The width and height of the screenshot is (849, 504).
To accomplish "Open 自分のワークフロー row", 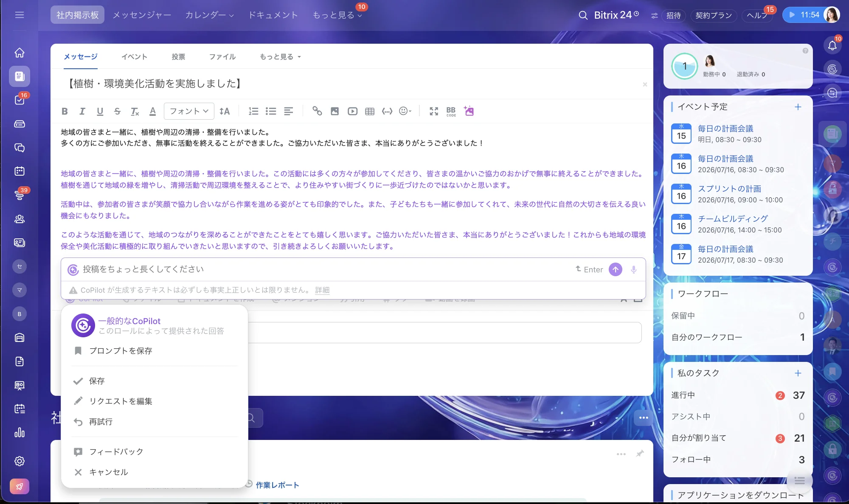I will tap(738, 337).
